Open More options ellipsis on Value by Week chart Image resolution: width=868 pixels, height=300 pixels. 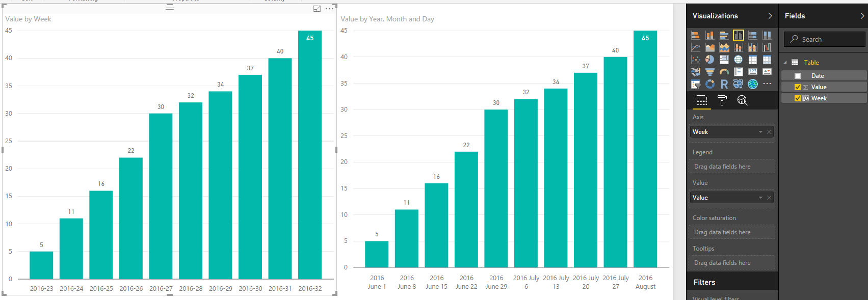pyautogui.click(x=330, y=9)
